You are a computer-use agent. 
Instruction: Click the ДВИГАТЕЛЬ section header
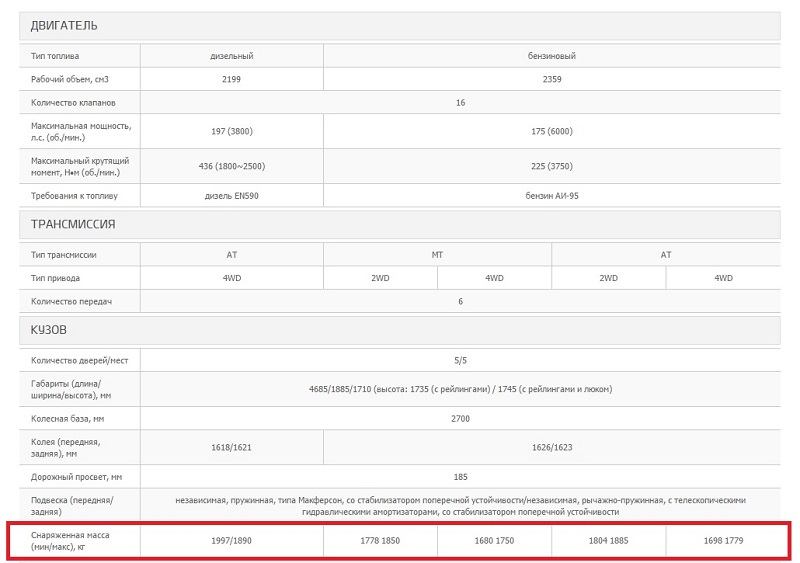coord(65,25)
